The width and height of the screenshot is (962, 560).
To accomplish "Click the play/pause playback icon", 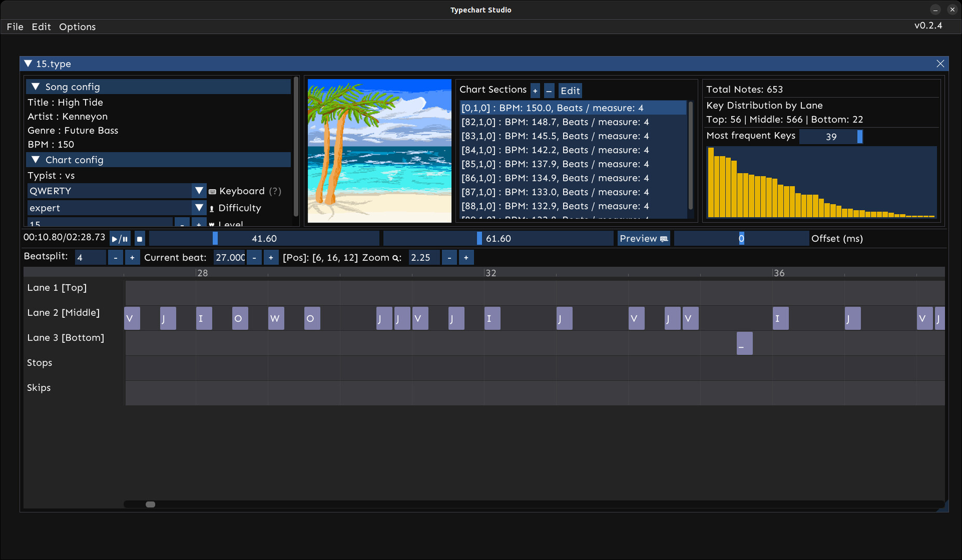I will [x=119, y=239].
